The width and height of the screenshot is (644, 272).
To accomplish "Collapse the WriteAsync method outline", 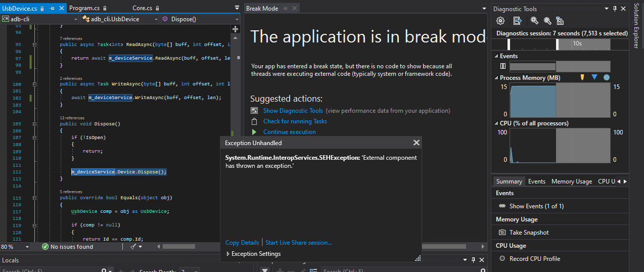I will (34, 84).
